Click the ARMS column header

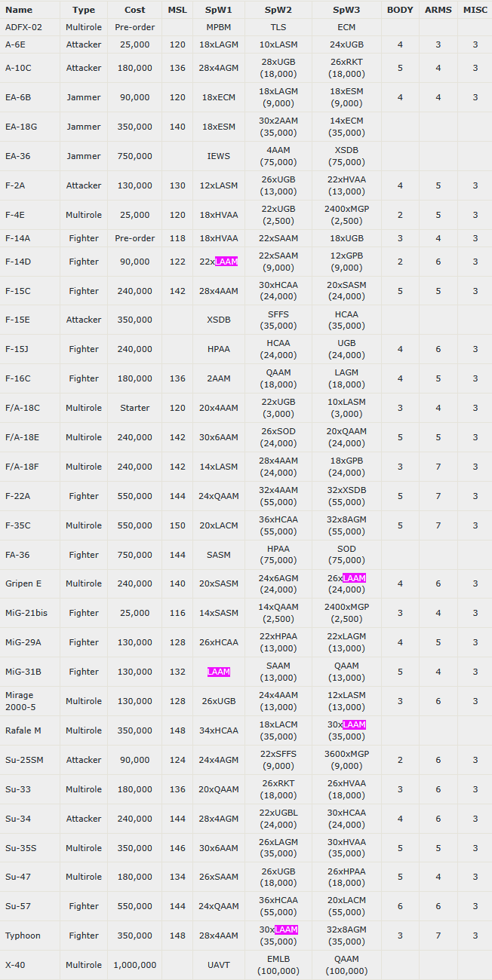tap(438, 10)
